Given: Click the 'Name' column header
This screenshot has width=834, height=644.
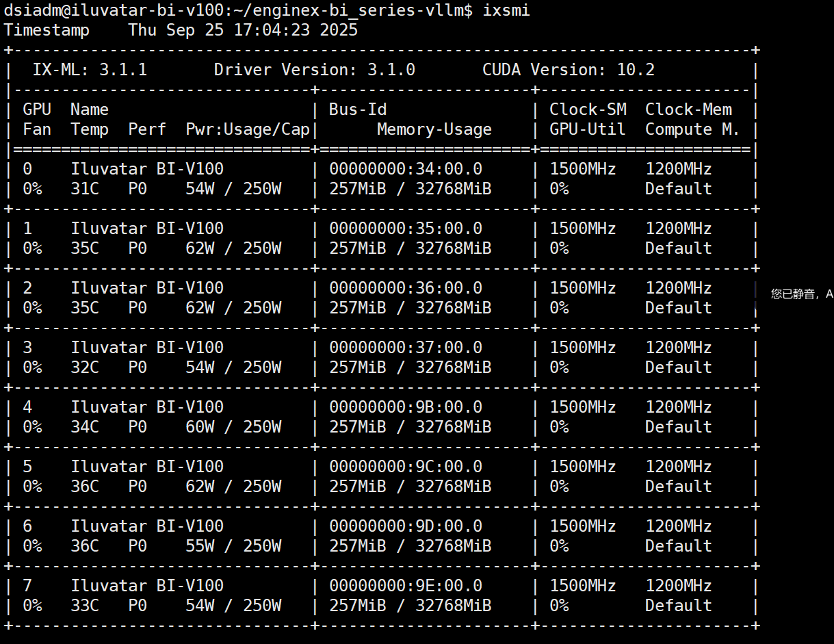Looking at the screenshot, I should [90, 110].
